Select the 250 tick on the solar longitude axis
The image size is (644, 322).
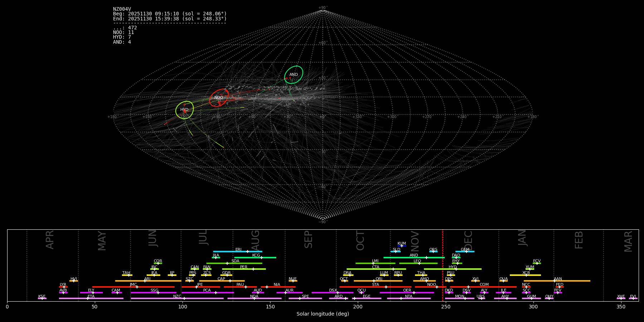pyautogui.click(x=446, y=307)
